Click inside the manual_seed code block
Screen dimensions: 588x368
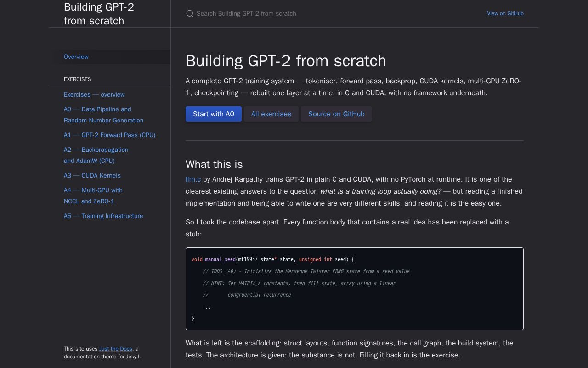pos(355,289)
